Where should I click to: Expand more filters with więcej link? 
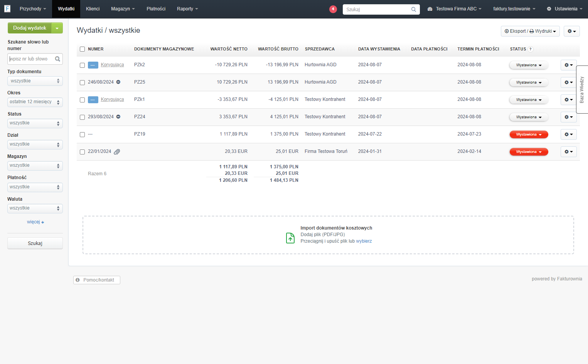pyautogui.click(x=35, y=222)
